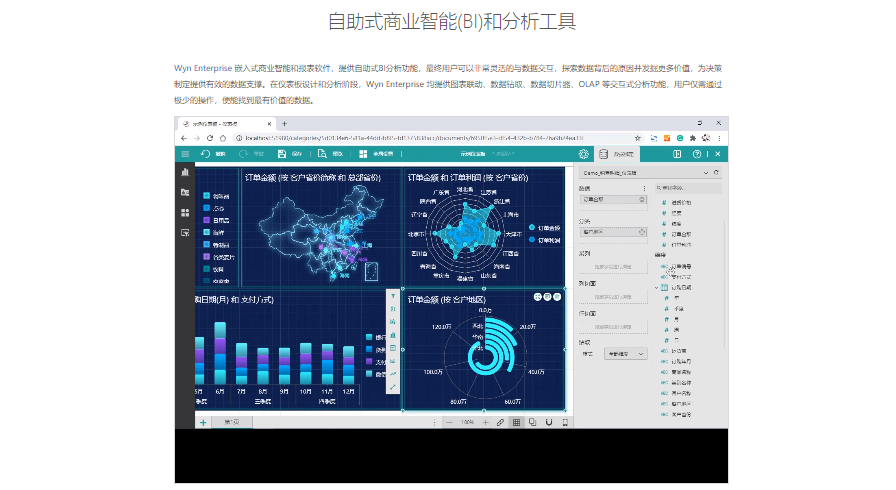Click the last round icon on the radial chart header
Image resolution: width=896 pixels, height=490 pixels.
[x=557, y=297]
